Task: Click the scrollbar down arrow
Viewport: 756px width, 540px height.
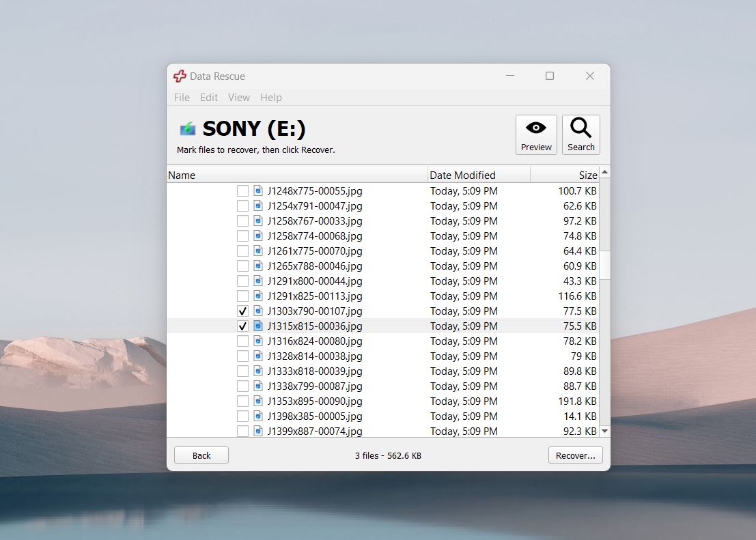Action: pos(604,431)
